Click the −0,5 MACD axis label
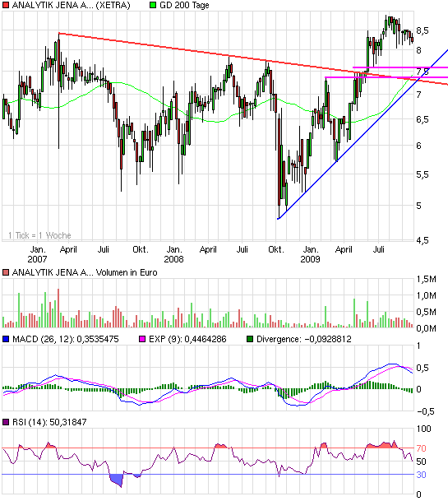The width and height of the screenshot is (448, 501). [426, 411]
